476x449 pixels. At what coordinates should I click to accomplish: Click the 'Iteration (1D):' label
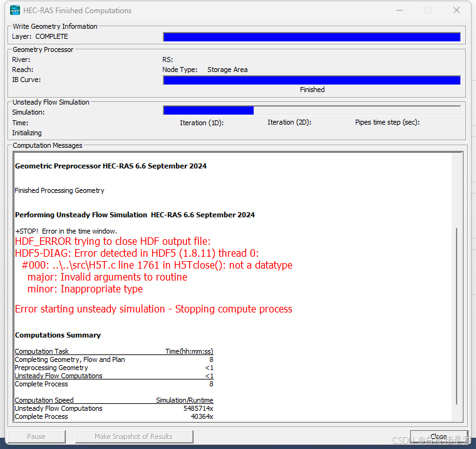202,123
